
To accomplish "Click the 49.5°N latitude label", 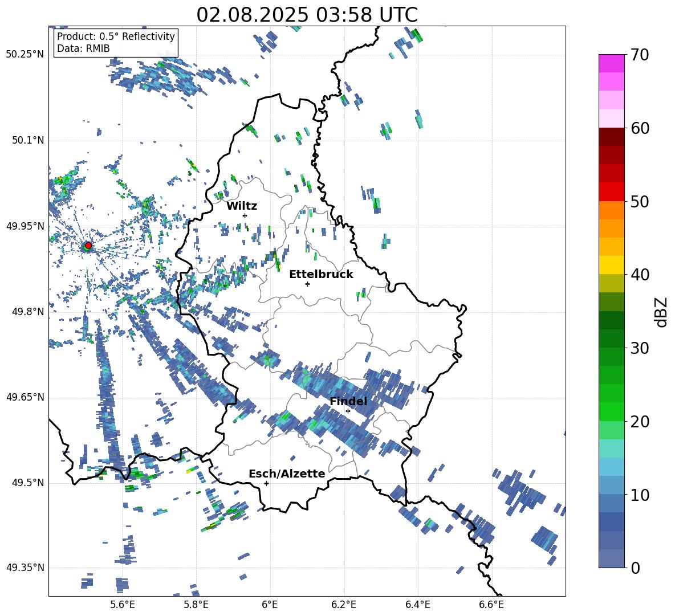I will [x=28, y=483].
